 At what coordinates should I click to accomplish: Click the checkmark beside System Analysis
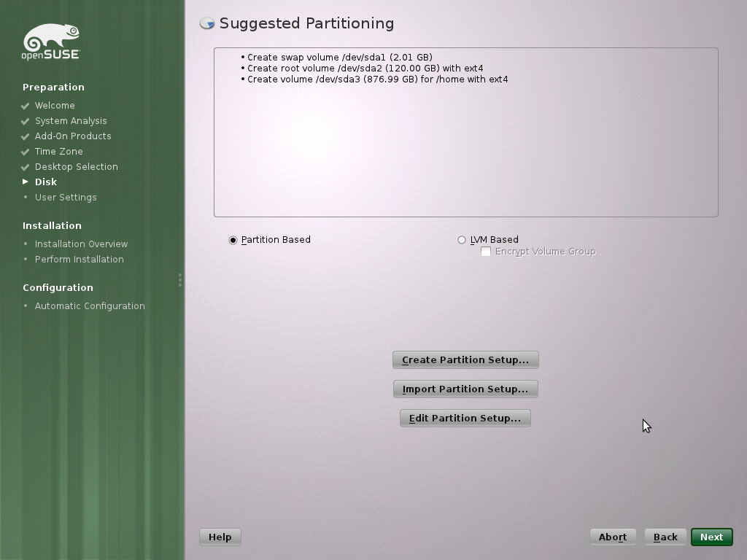tap(26, 122)
